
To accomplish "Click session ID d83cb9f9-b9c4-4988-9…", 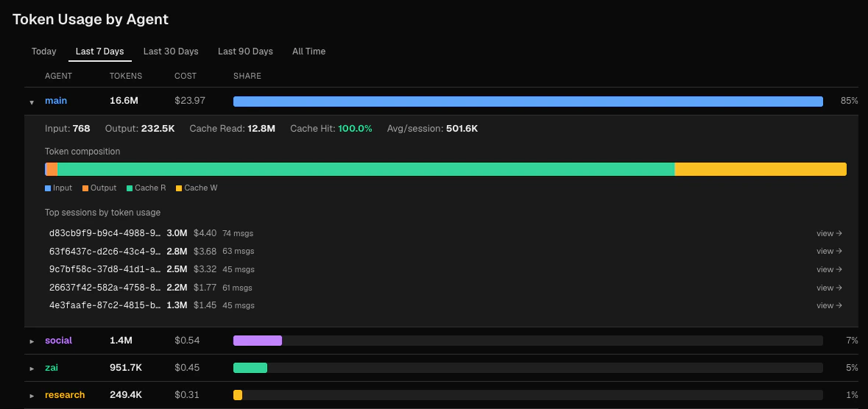I will (x=105, y=233).
